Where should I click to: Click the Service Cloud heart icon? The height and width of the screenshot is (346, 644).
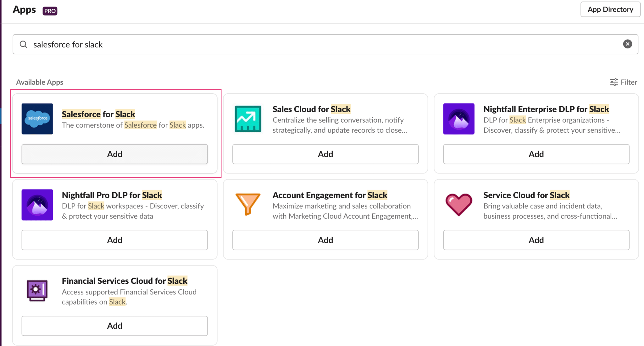pyautogui.click(x=458, y=205)
